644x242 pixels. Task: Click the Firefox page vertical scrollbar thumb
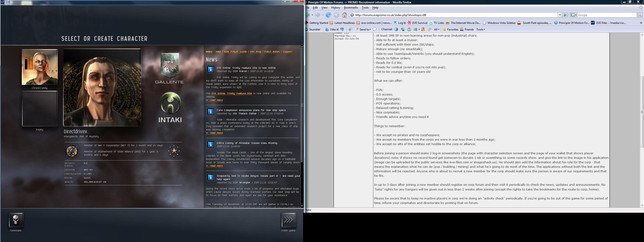[x=642, y=112]
